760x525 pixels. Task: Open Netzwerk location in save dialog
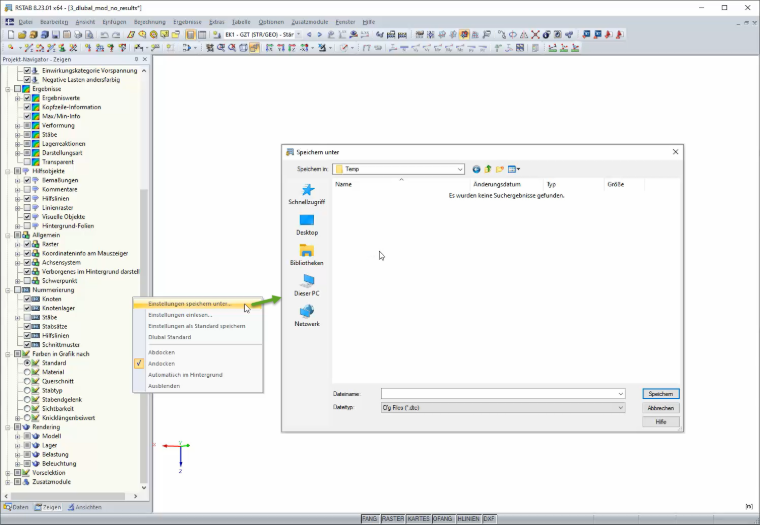307,316
